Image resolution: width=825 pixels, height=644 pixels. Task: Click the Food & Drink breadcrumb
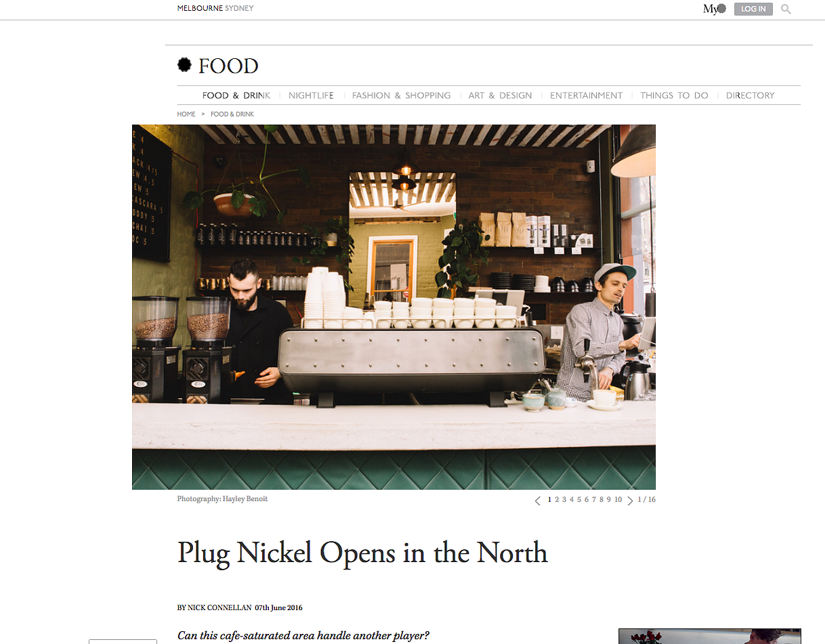(x=232, y=114)
